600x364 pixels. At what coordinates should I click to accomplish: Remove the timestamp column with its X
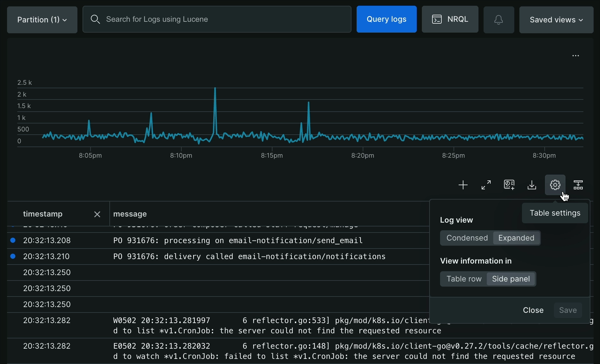tap(97, 214)
